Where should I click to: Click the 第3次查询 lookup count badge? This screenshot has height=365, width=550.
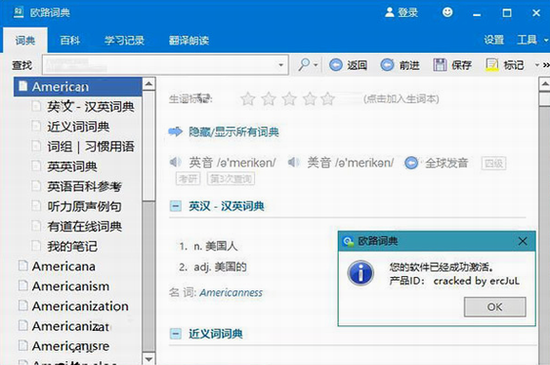click(x=231, y=179)
